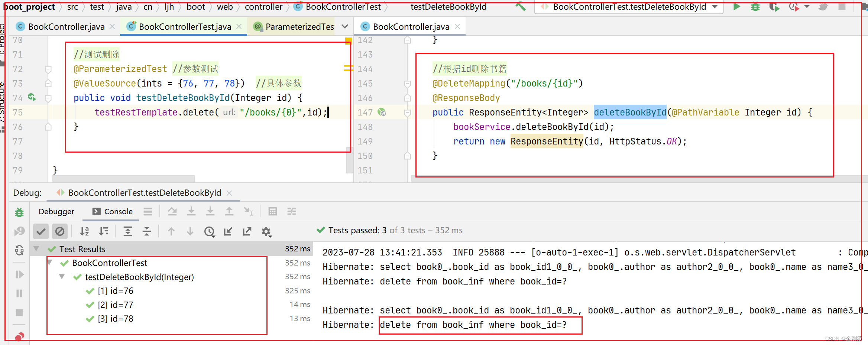Close the right BookController.java tab

tap(457, 27)
